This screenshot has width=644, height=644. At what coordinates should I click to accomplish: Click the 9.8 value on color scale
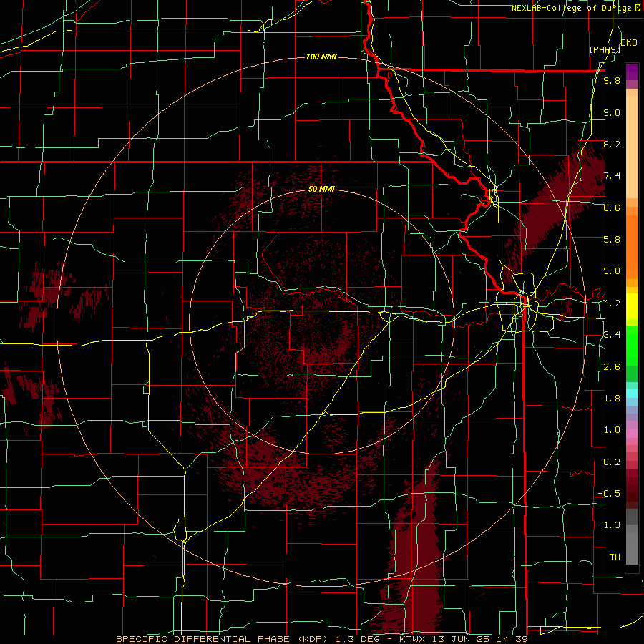(612, 81)
